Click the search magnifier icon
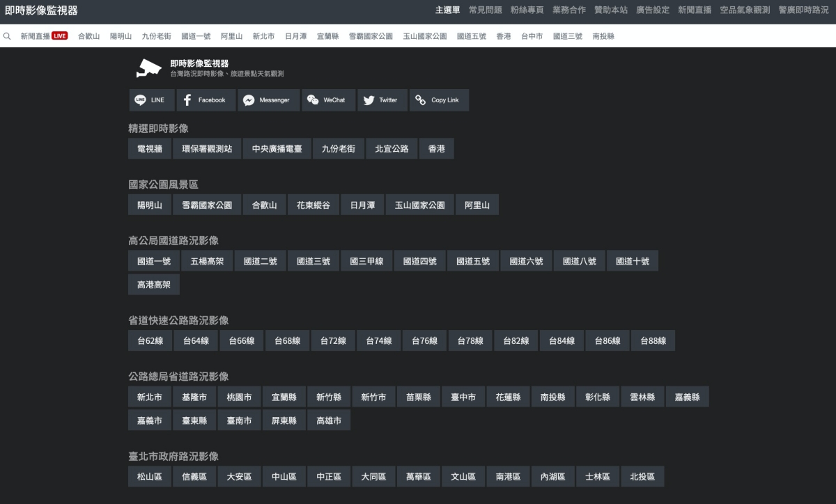Viewport: 836px width, 504px height. tap(7, 36)
